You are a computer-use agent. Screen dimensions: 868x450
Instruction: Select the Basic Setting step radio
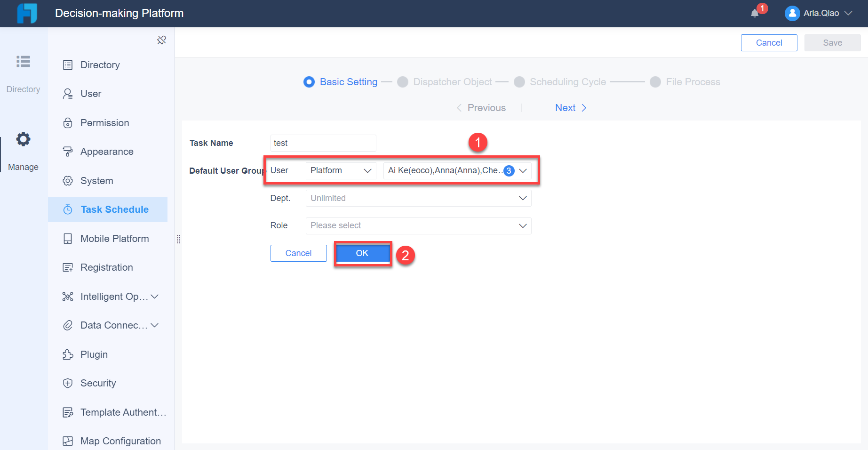point(309,81)
